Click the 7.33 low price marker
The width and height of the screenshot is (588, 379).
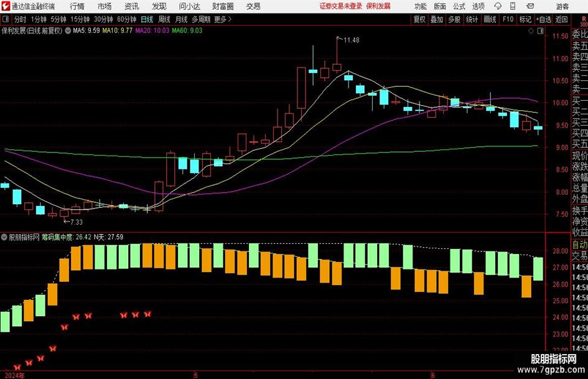pyautogui.click(x=76, y=222)
